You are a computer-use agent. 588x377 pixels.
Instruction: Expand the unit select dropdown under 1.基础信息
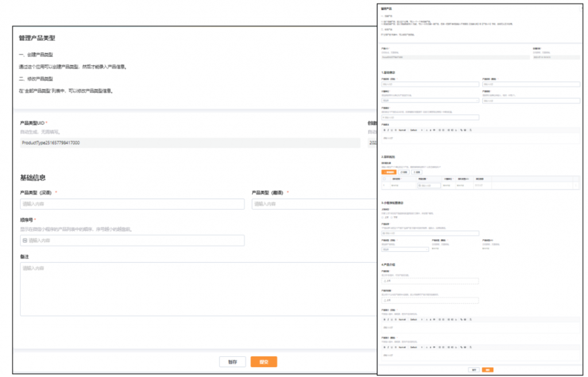click(430, 101)
